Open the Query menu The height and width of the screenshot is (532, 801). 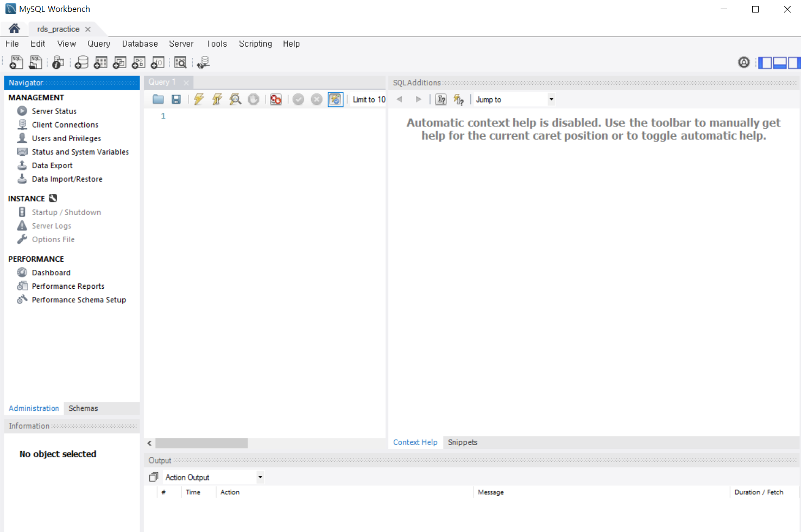pos(99,44)
